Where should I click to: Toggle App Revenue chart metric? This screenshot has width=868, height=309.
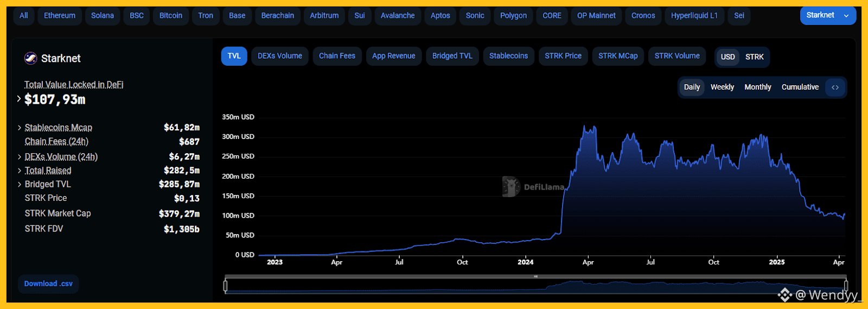click(x=393, y=56)
